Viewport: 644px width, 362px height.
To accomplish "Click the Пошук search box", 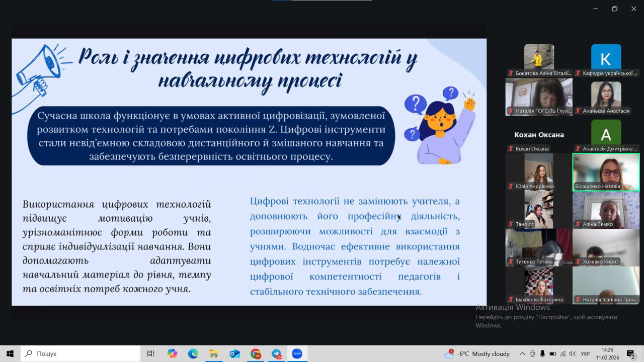I will [80, 353].
